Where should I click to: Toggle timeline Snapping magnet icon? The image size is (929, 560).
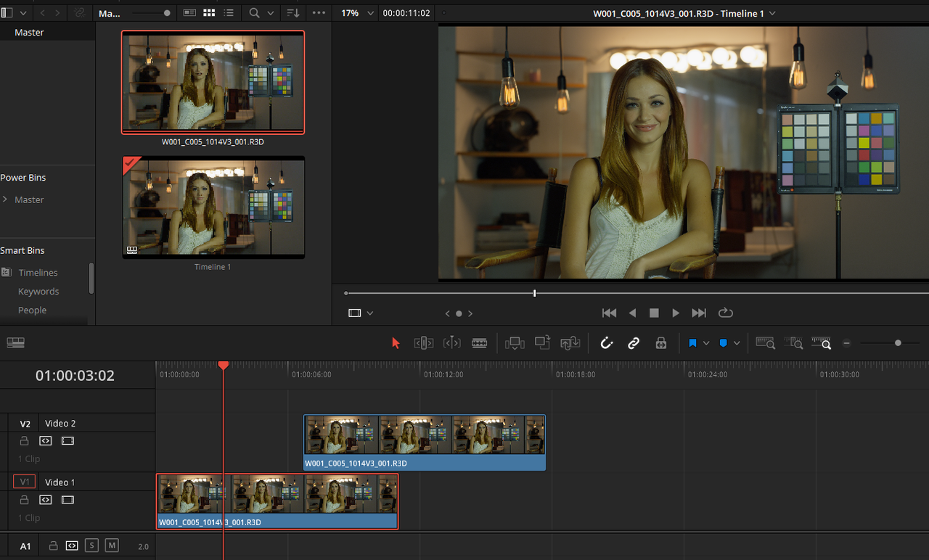607,343
